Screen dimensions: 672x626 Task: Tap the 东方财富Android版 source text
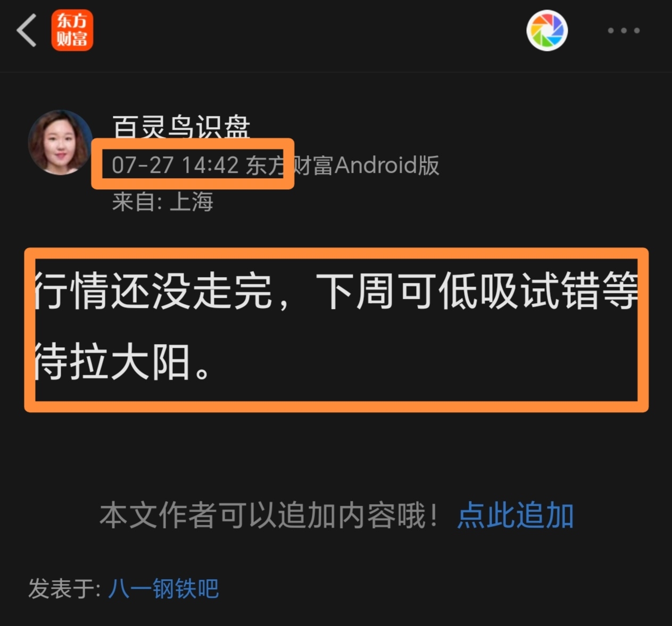[x=343, y=165]
